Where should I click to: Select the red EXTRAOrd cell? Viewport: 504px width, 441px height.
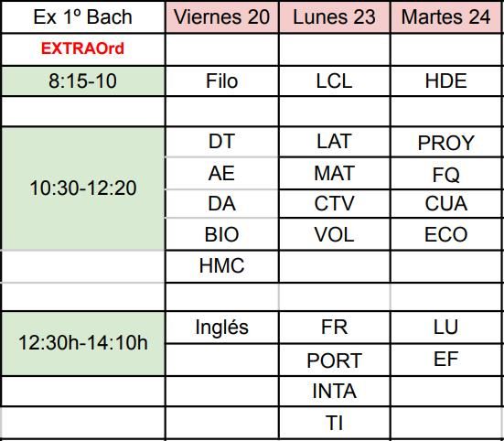click(83, 49)
